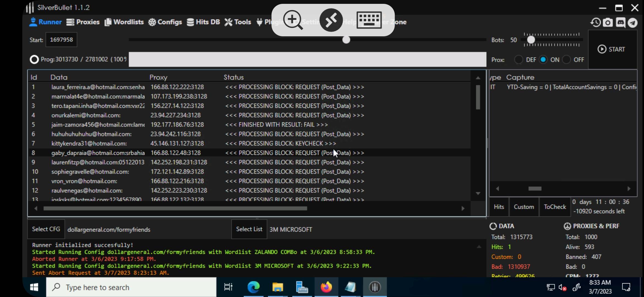This screenshot has height=297, width=644.
Task: Open the on-screen keyboard icon
Action: click(369, 20)
